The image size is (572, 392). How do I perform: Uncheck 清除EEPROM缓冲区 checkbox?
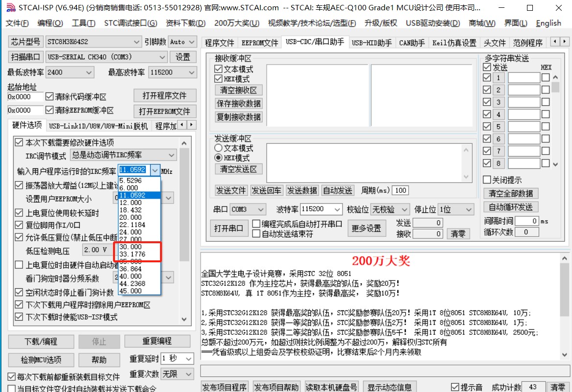tap(49, 110)
